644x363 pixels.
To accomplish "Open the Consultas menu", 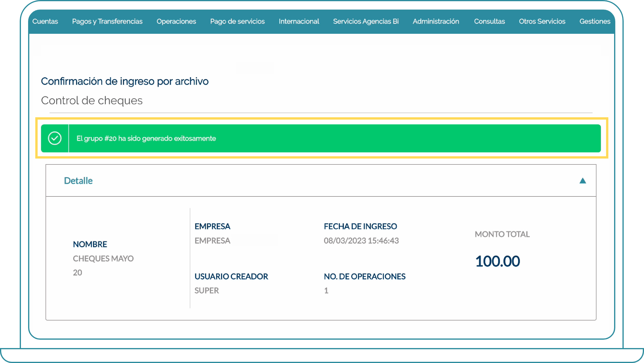I will 489,21.
